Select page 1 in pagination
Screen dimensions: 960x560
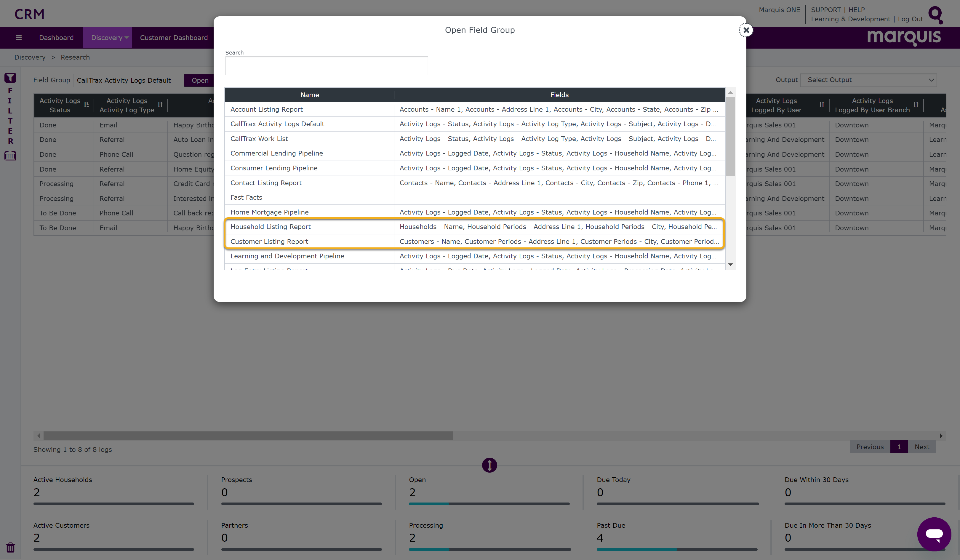[899, 447]
